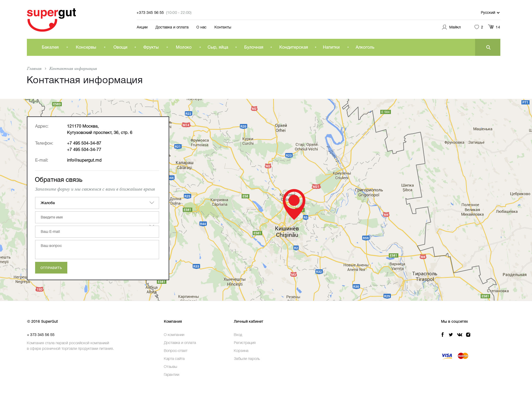Viewport: 532px width, 395px height.
Task: Focus the Введите имя field
Action: click(97, 217)
